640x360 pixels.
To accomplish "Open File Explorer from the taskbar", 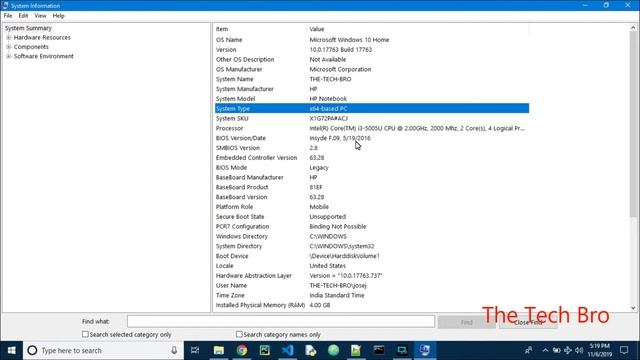I will 219,350.
